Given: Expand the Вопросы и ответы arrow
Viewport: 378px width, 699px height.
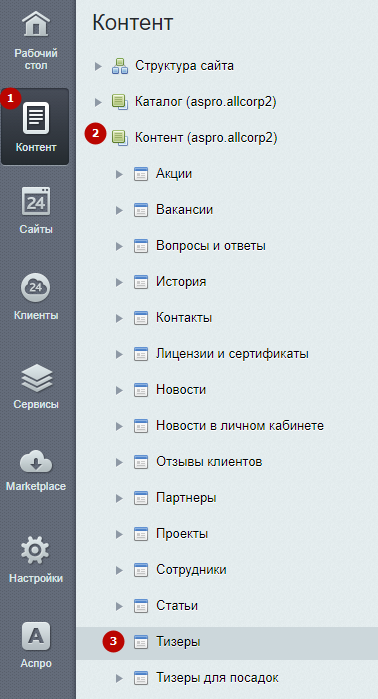Looking at the screenshot, I should coord(119,246).
